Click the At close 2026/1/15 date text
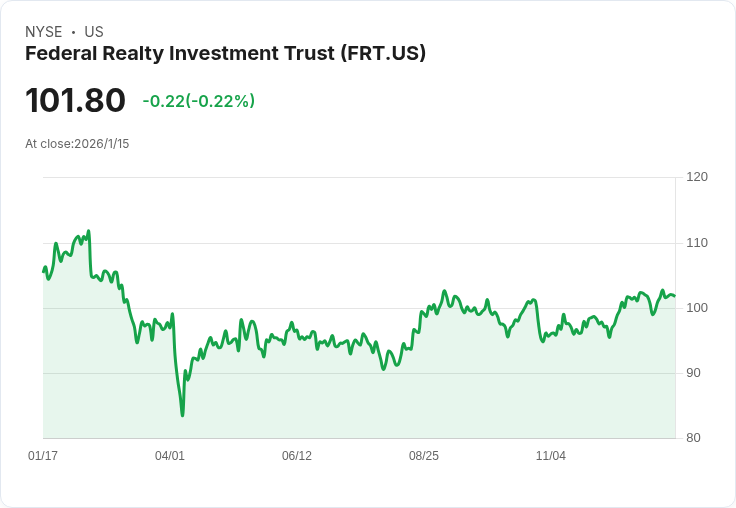Screen dimensions: 736x508 [77, 144]
